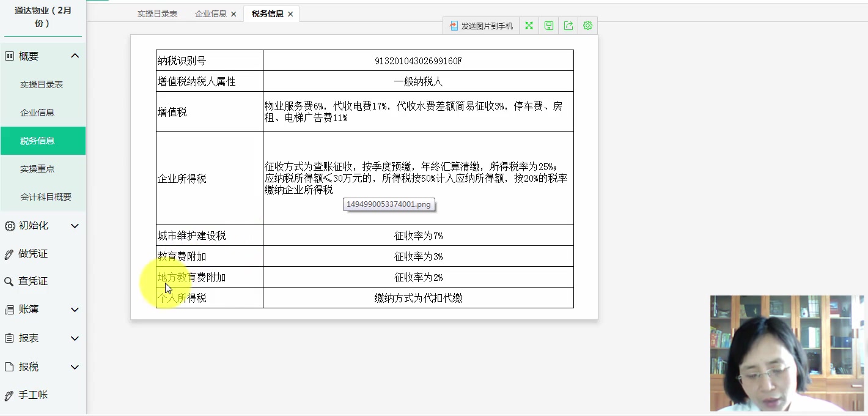868x416 pixels.
Task: Click the fullscreen view icon in toolbar
Action: (x=528, y=25)
